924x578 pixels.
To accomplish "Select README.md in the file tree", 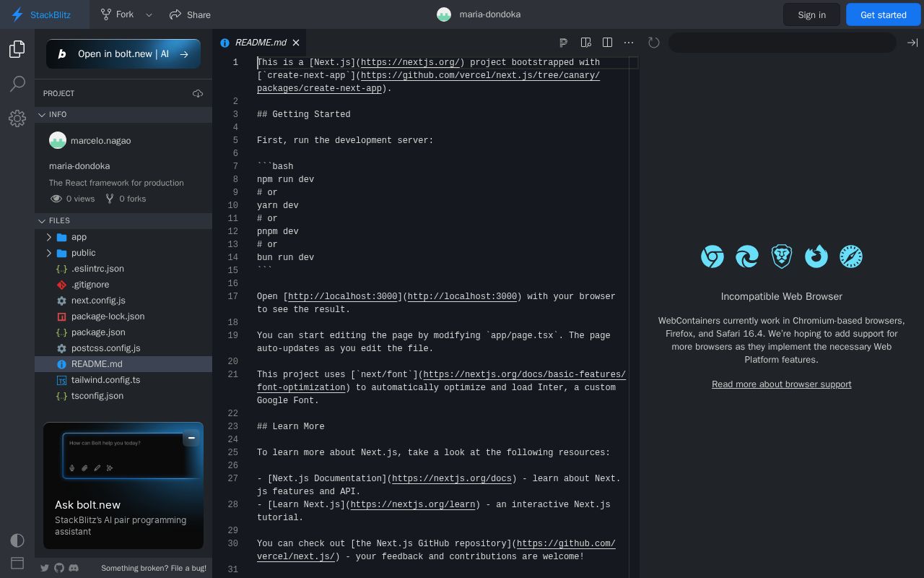I will 123,364.
